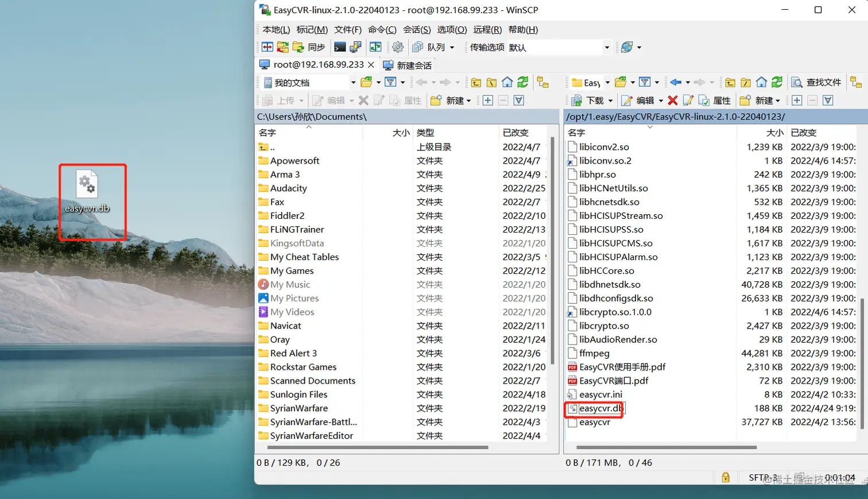Click the synchronize browsing icon with red arrows
Screen dimensions: 868x499
coord(283,47)
